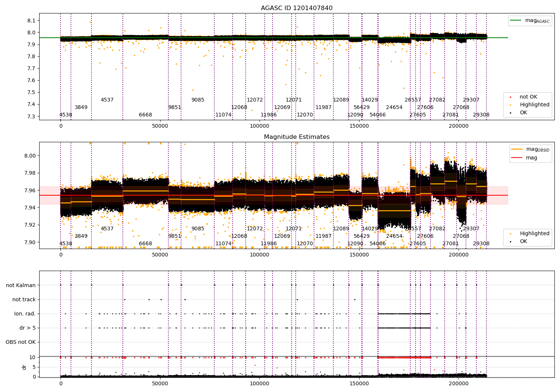Click the 'OBS not OK' axis label
The width and height of the screenshot is (560, 392).
click(x=21, y=342)
